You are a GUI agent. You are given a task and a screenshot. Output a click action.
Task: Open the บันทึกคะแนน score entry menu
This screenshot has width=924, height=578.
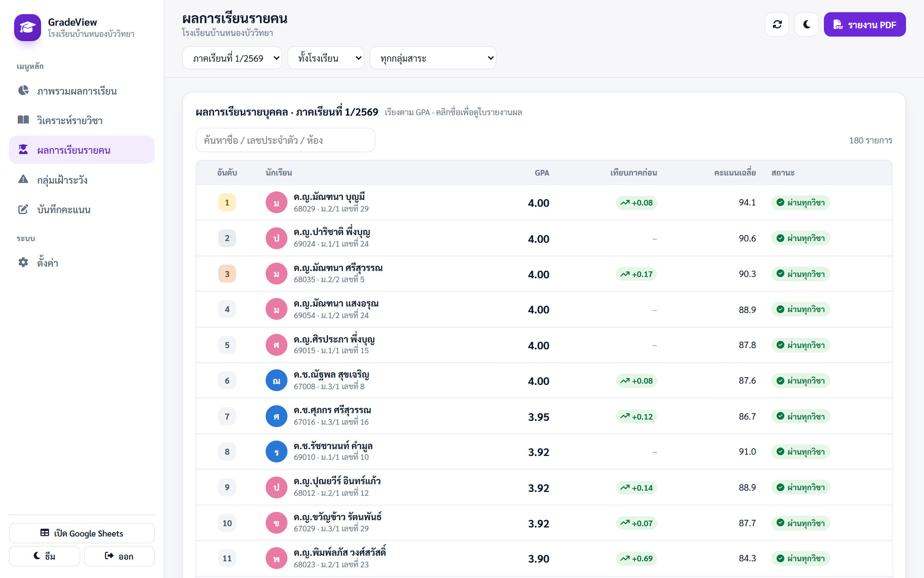coord(82,209)
